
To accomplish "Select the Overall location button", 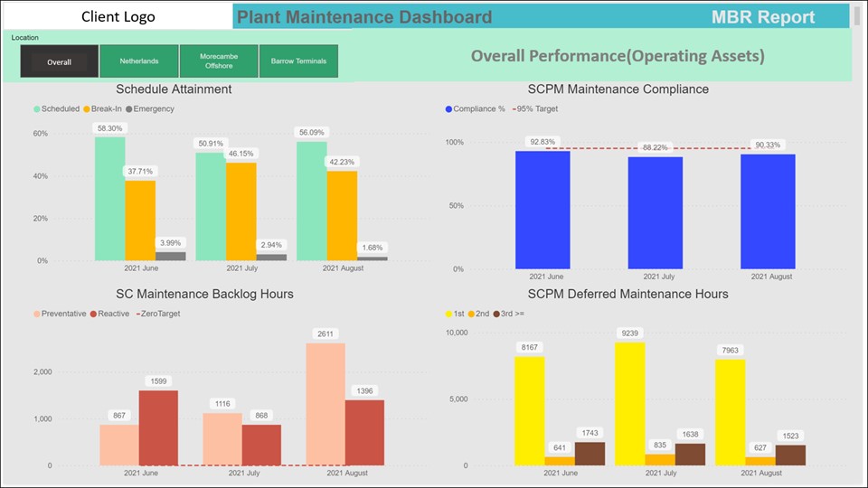I will coord(60,61).
